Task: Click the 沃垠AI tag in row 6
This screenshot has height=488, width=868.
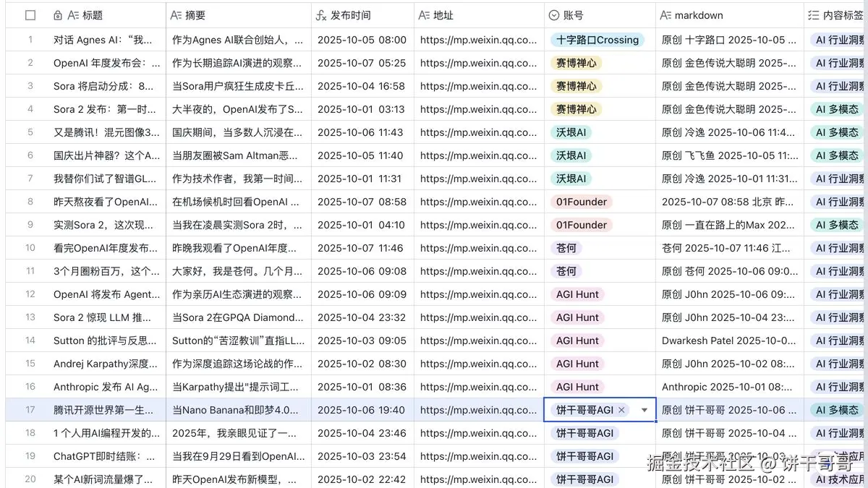Action: click(571, 155)
